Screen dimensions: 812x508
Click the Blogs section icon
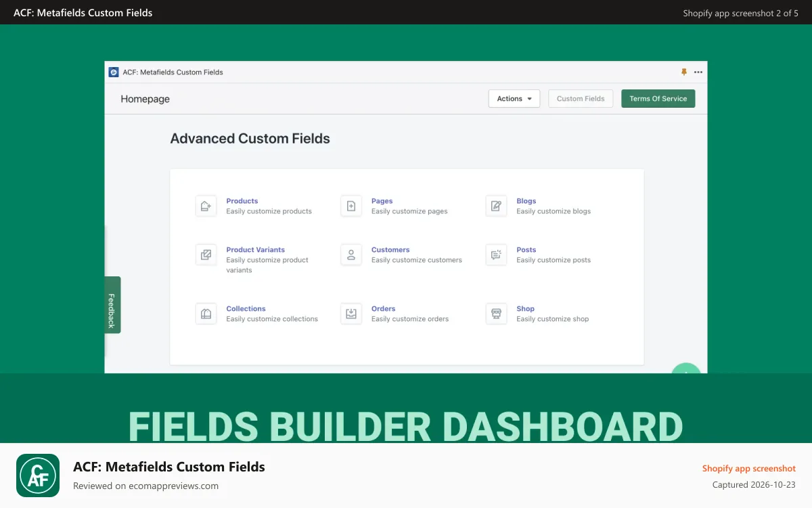496,206
